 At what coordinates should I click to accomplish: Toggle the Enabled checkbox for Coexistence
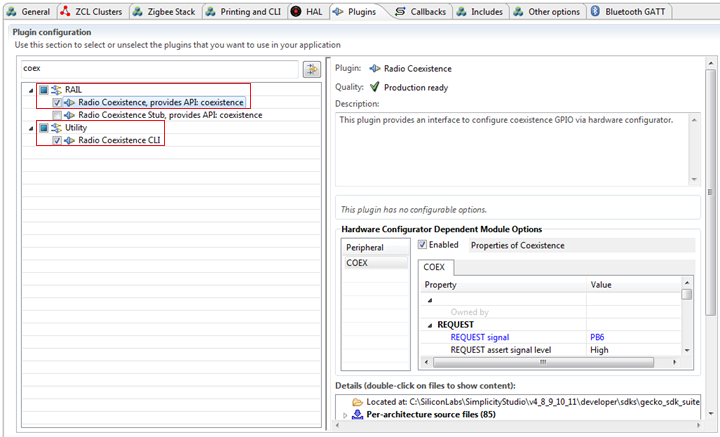click(423, 245)
